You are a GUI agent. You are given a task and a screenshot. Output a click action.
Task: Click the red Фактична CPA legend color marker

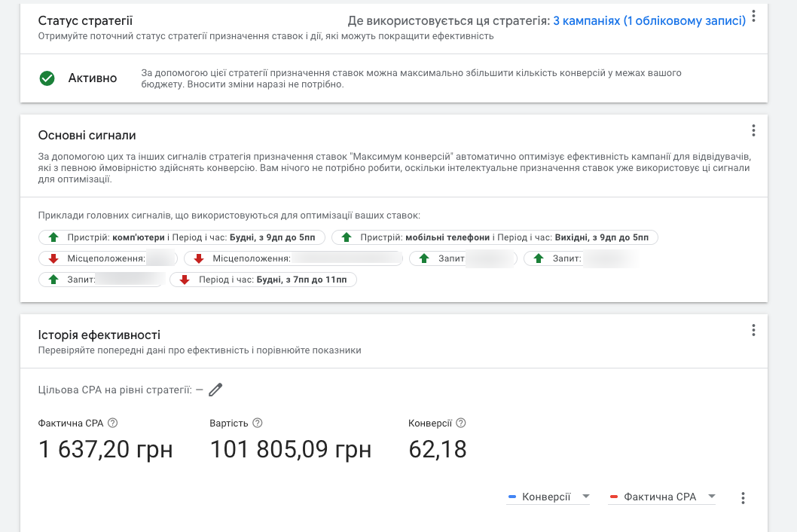[x=614, y=497]
